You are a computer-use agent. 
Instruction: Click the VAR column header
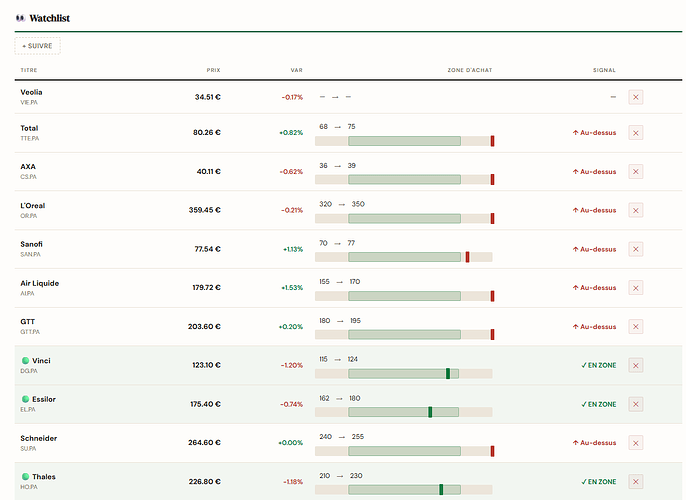click(x=297, y=70)
